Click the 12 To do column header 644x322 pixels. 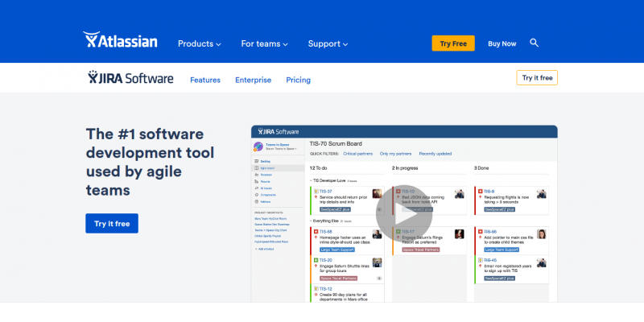point(318,168)
